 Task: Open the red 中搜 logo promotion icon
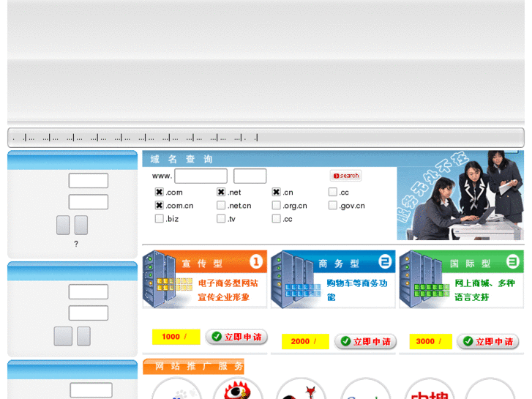click(430, 389)
